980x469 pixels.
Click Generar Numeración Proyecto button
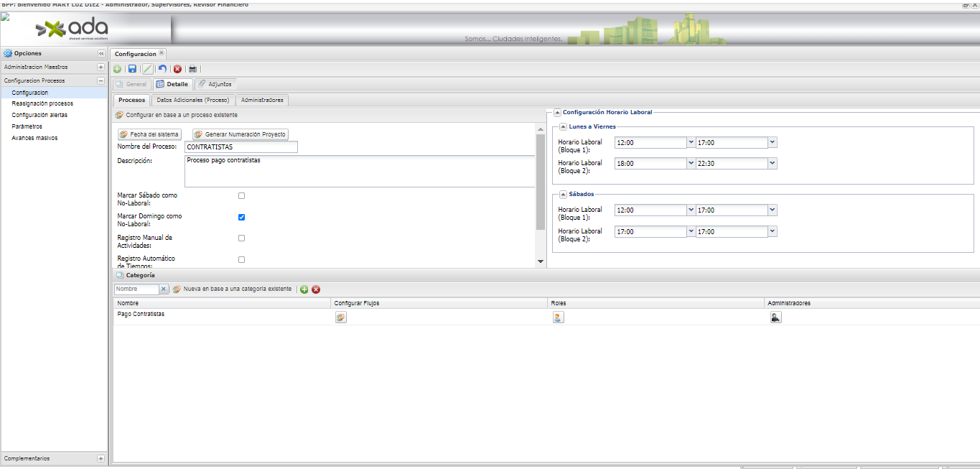click(240, 134)
